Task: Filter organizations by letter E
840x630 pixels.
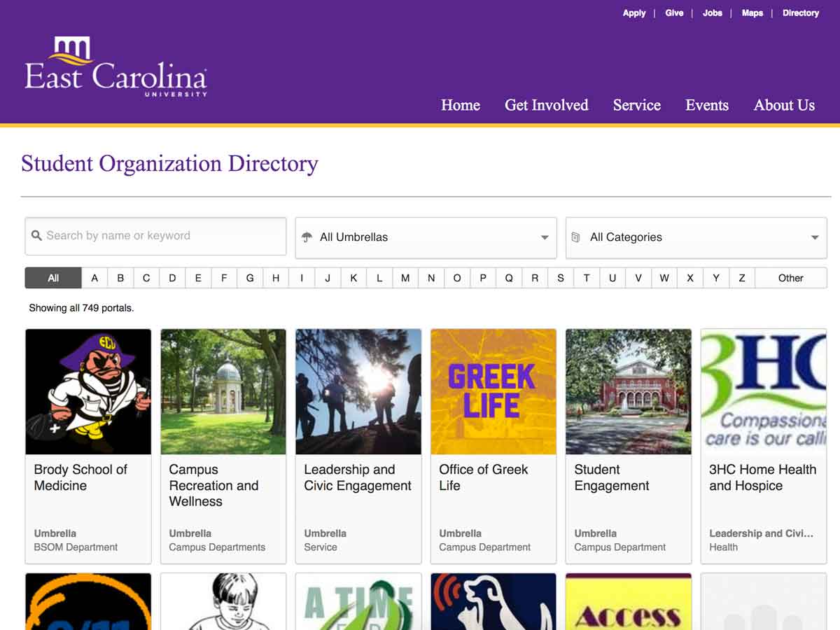Action: point(198,278)
